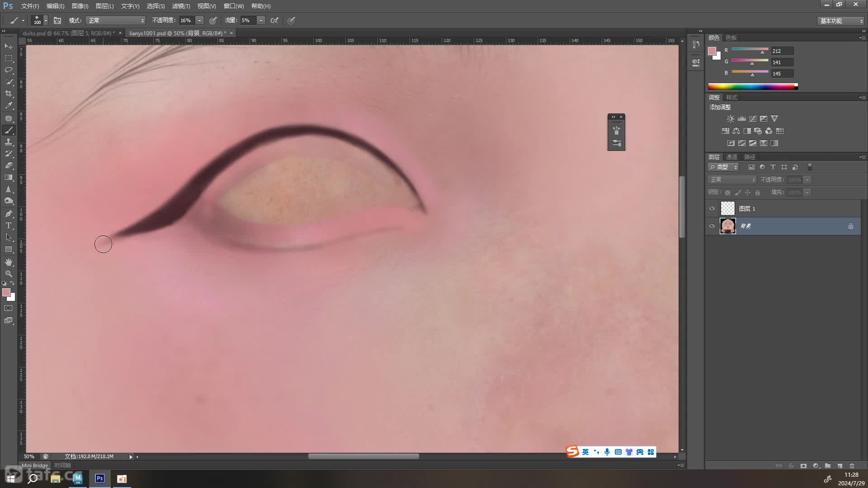Toggle Quick Mask mode

tap(9, 308)
